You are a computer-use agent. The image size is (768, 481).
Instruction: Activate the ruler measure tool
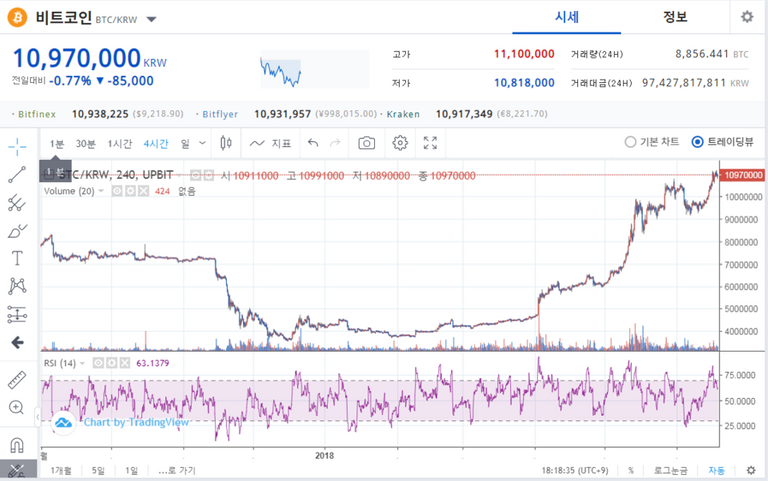coord(17,380)
